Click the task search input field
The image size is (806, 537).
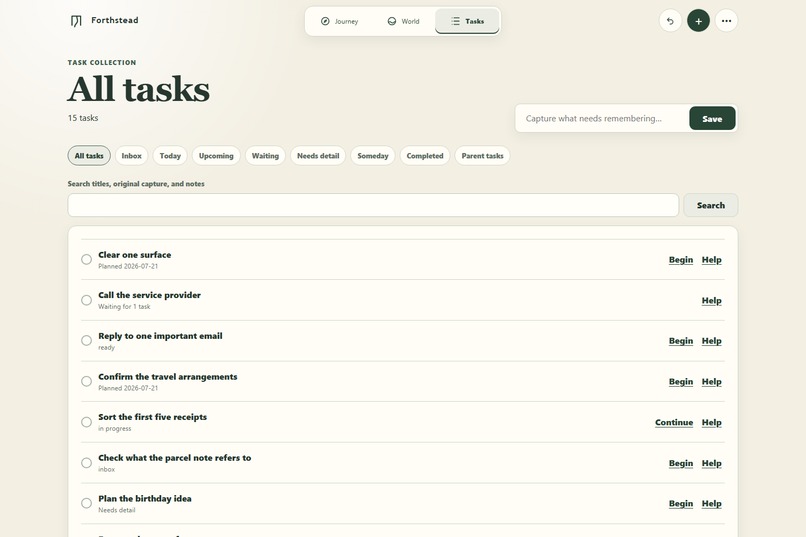373,205
